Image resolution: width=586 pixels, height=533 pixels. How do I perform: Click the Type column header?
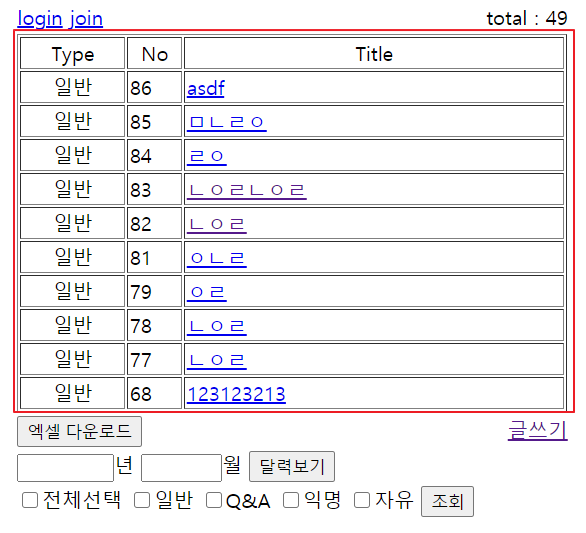[73, 53]
